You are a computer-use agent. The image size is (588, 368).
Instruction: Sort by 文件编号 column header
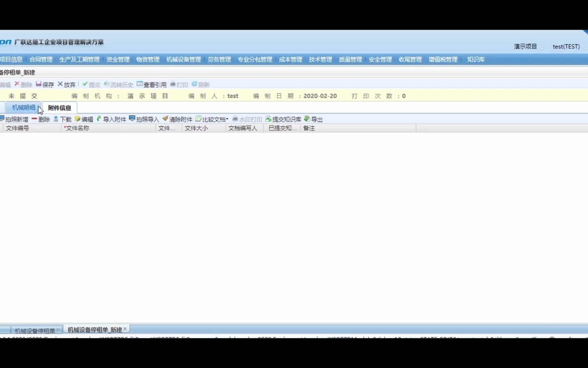click(x=32, y=128)
